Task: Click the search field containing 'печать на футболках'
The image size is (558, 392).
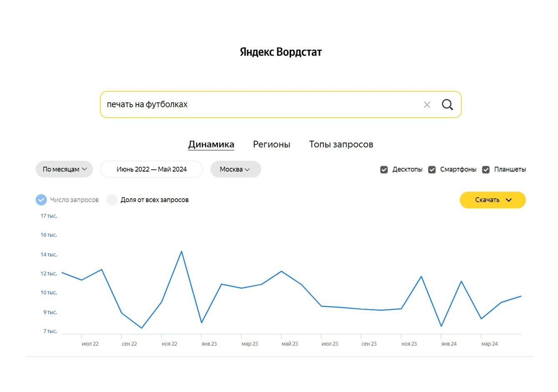Action: pyautogui.click(x=281, y=105)
